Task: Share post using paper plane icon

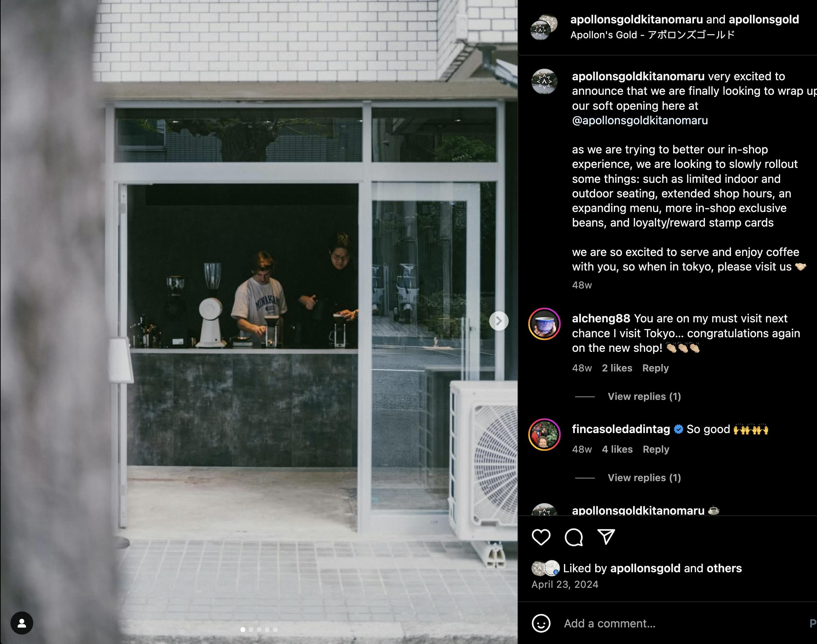Action: (x=606, y=537)
